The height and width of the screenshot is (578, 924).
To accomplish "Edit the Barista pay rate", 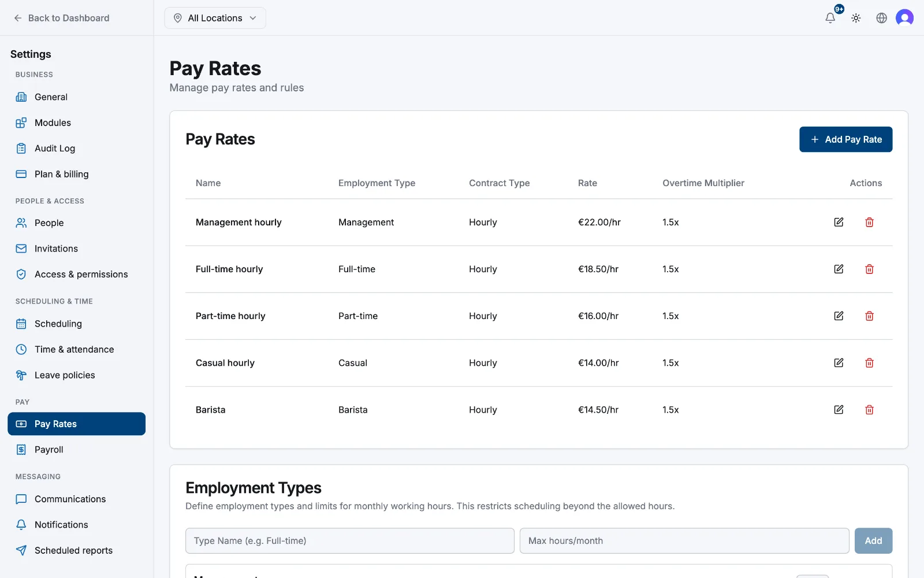I will click(839, 409).
